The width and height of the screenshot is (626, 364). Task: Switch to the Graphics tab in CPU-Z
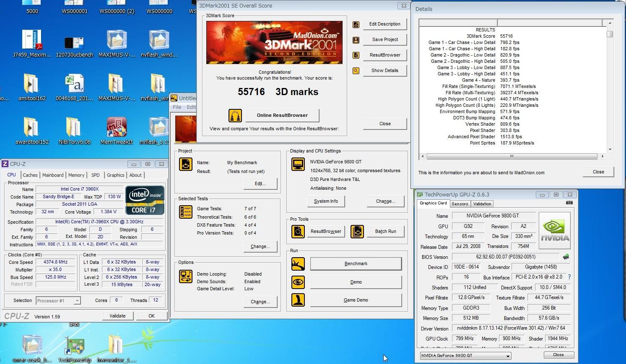coord(116,175)
